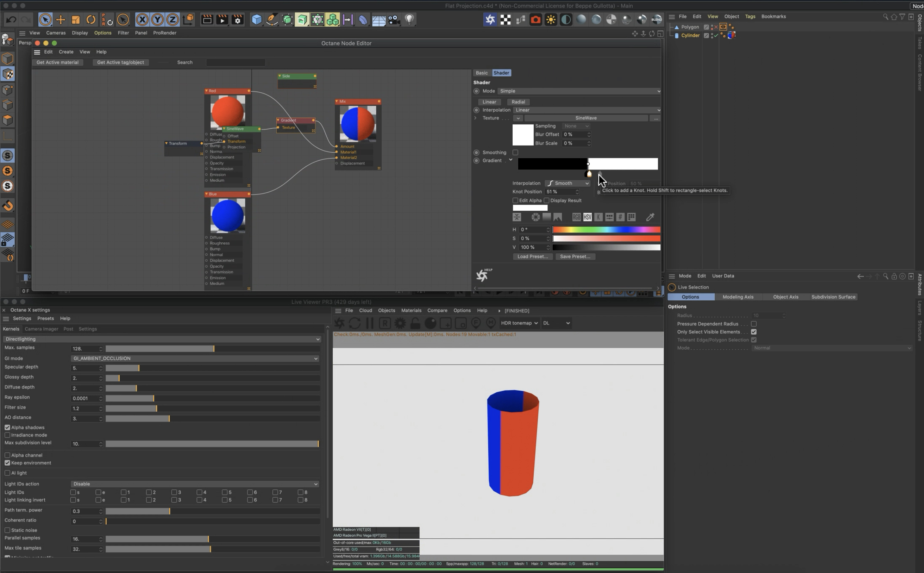This screenshot has height=573, width=924.
Task: Click the Render to Picture Viewer icon
Action: pyautogui.click(x=222, y=19)
